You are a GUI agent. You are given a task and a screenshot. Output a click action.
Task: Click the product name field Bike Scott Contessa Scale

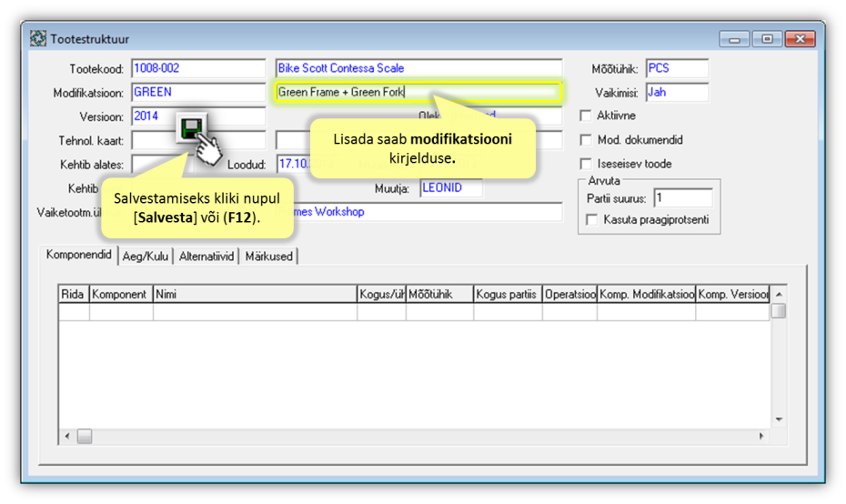tap(418, 68)
